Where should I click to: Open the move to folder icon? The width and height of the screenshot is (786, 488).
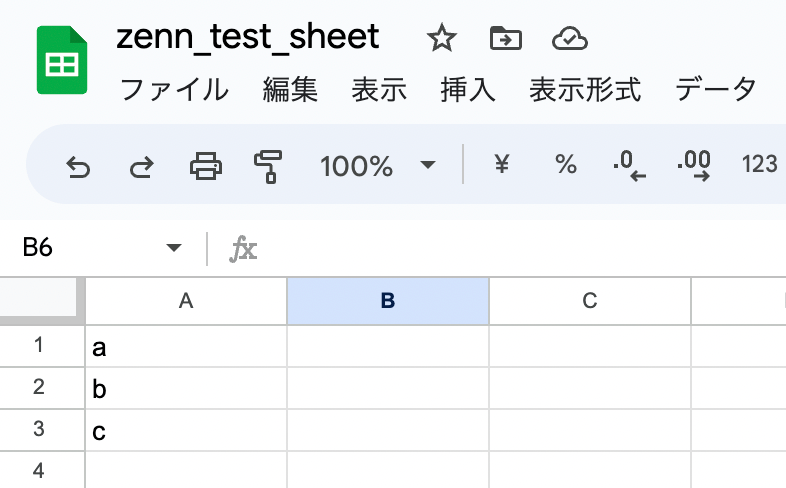(x=506, y=38)
